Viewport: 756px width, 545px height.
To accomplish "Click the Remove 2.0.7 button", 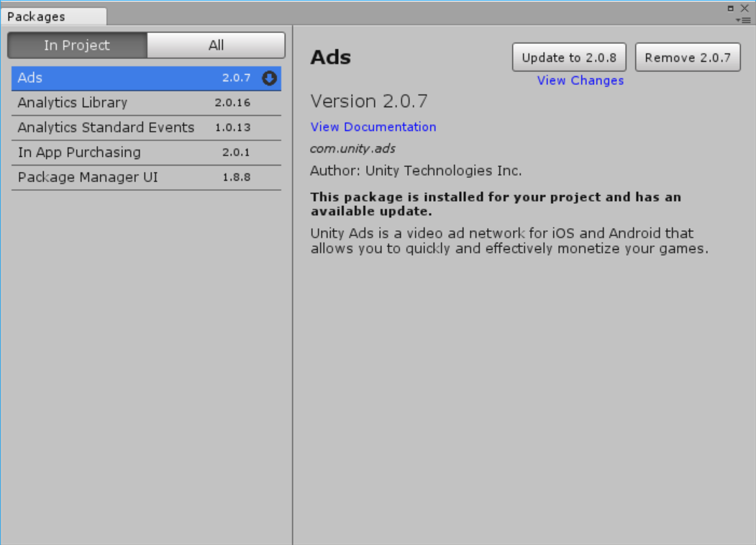I will click(x=688, y=58).
